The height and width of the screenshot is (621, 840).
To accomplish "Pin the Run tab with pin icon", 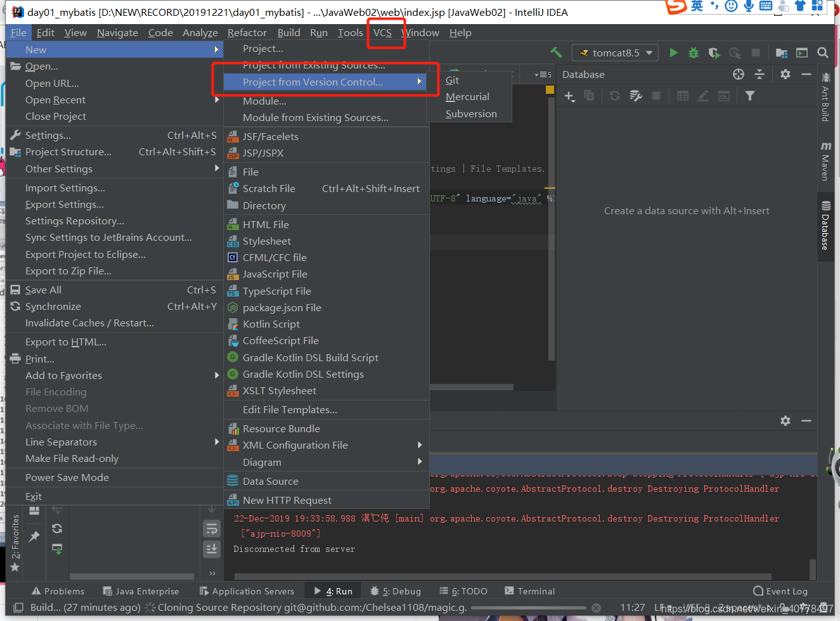I will point(34,537).
